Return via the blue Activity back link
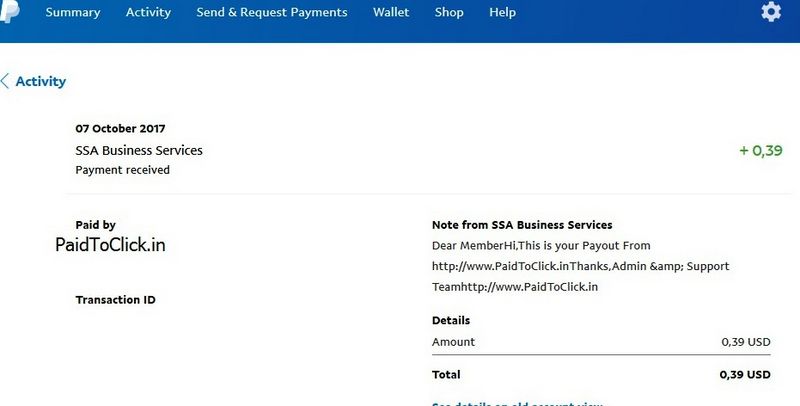Screen dimensions: 800x406 coord(41,82)
